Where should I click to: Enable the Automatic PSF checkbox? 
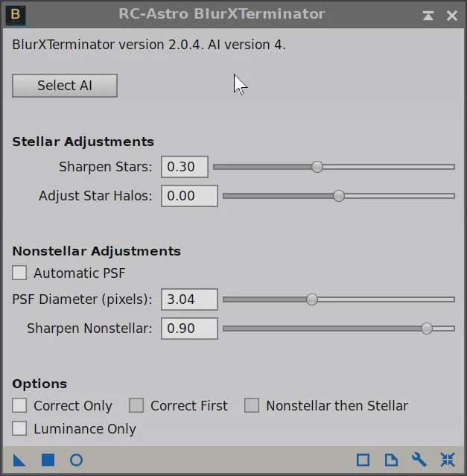pos(19,273)
